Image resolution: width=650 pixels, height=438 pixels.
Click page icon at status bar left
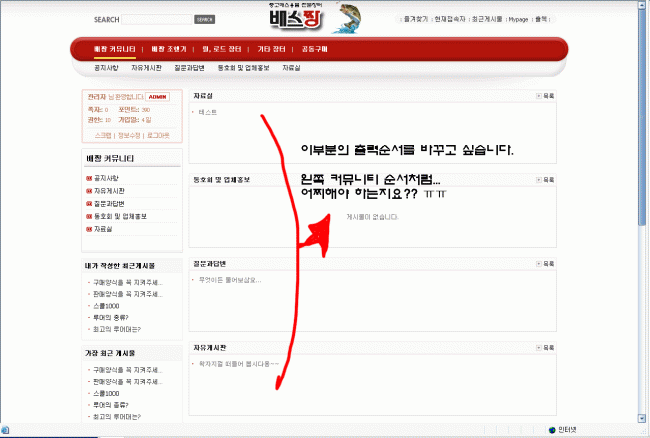(x=5, y=430)
